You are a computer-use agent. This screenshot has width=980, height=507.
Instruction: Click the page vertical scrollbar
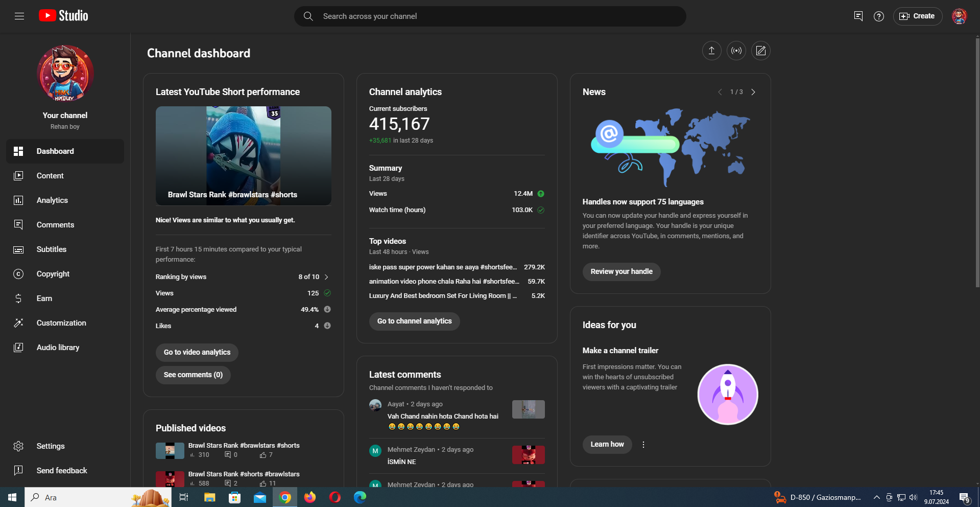(x=977, y=162)
